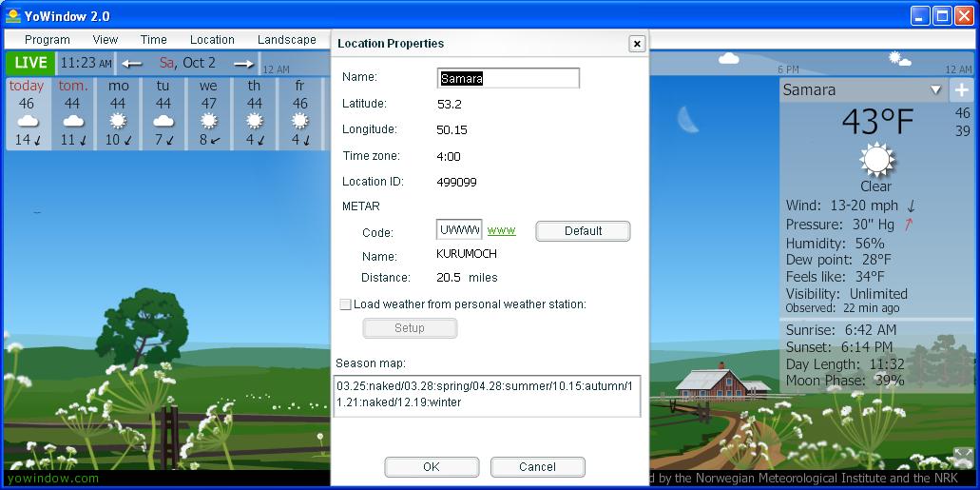Click the sun icon under fr
This screenshot has width=980, height=490.
pyautogui.click(x=300, y=121)
